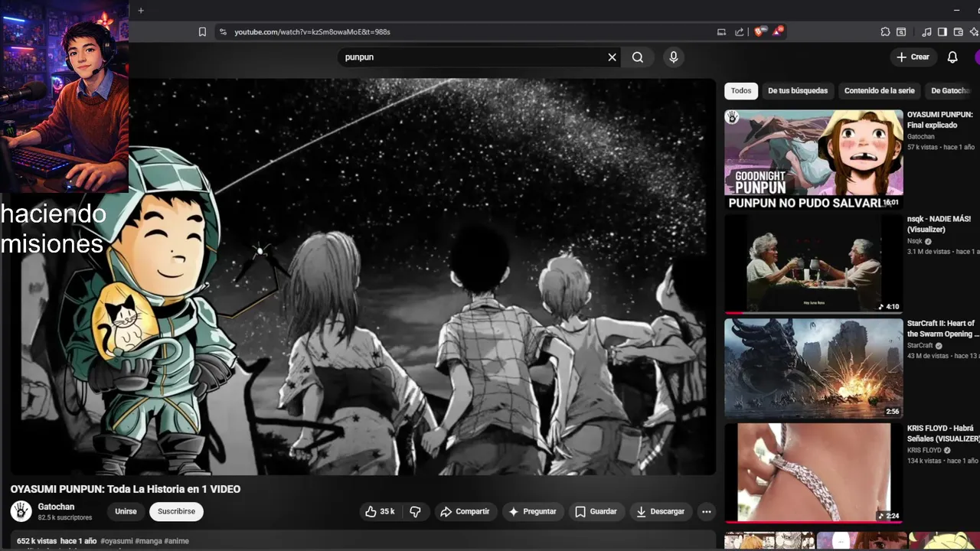
Task: Save the video with Guardar
Action: click(596, 511)
